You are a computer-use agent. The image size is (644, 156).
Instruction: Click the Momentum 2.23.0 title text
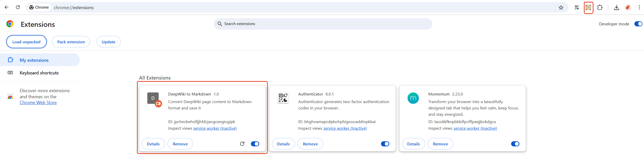445,94
